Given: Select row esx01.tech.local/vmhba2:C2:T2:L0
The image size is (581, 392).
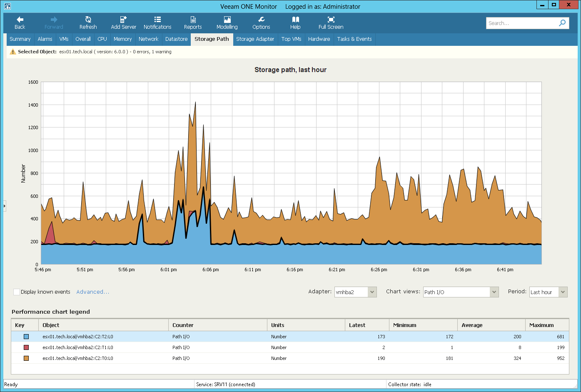Looking at the screenshot, I should tap(290, 337).
